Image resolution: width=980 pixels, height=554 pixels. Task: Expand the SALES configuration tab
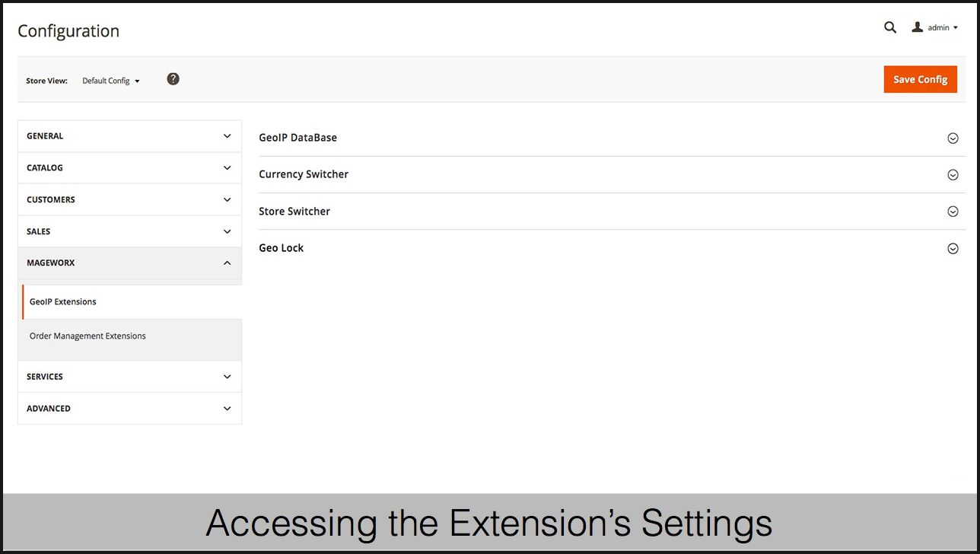pos(129,231)
